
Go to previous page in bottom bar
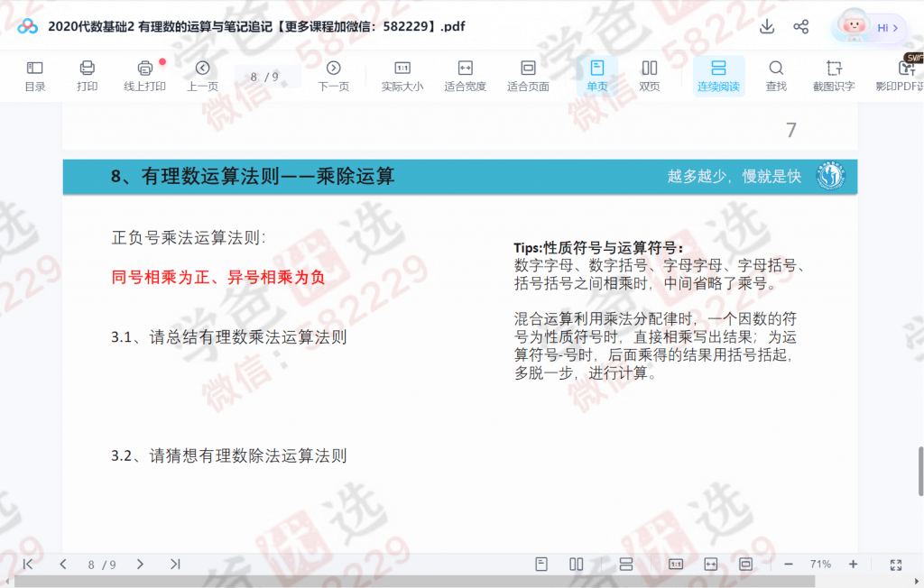(x=63, y=564)
